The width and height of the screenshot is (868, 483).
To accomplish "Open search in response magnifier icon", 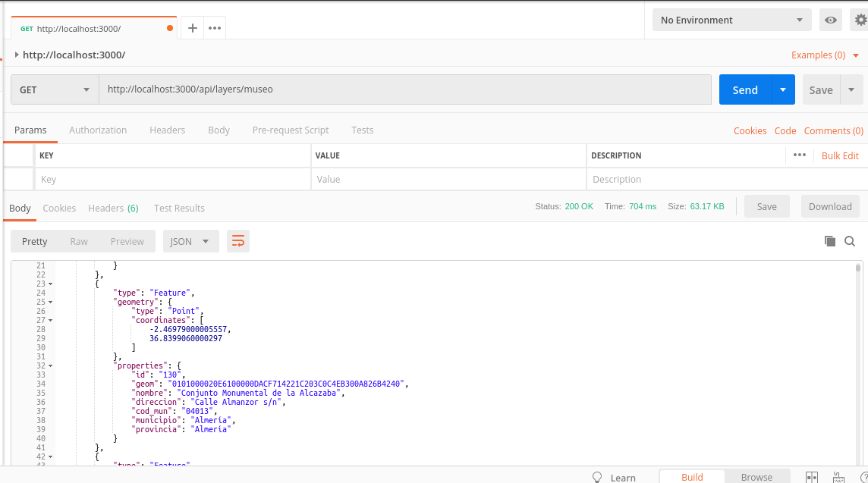I will pyautogui.click(x=850, y=241).
